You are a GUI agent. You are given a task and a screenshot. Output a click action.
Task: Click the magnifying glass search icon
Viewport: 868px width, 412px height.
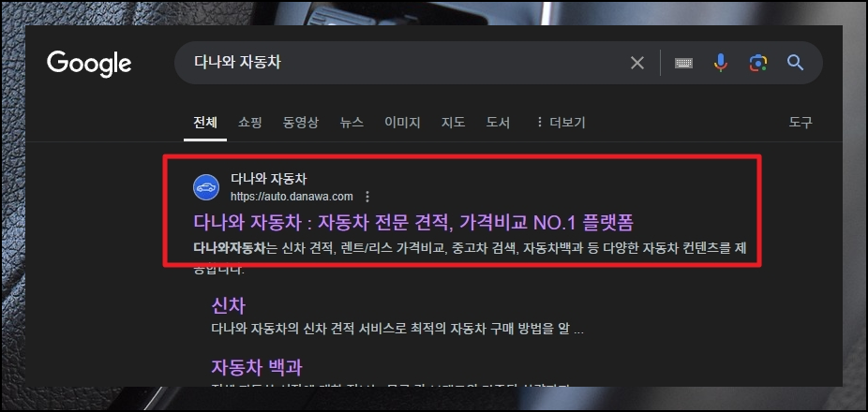(x=796, y=63)
